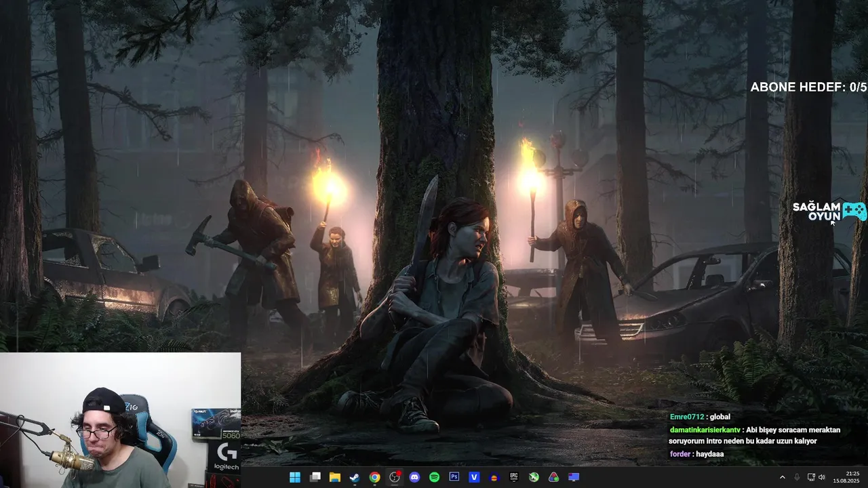
Task: Open Task View on the taskbar
Action: (x=315, y=477)
